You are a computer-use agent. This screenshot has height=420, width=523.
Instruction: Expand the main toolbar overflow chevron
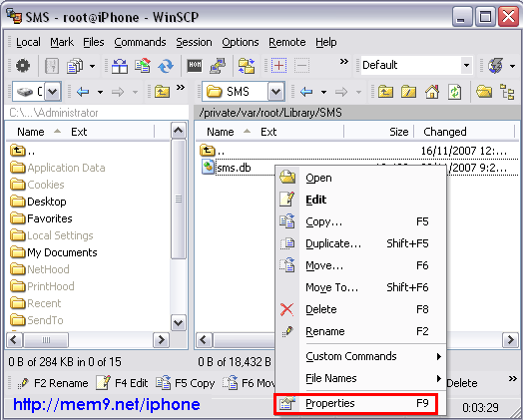click(344, 61)
